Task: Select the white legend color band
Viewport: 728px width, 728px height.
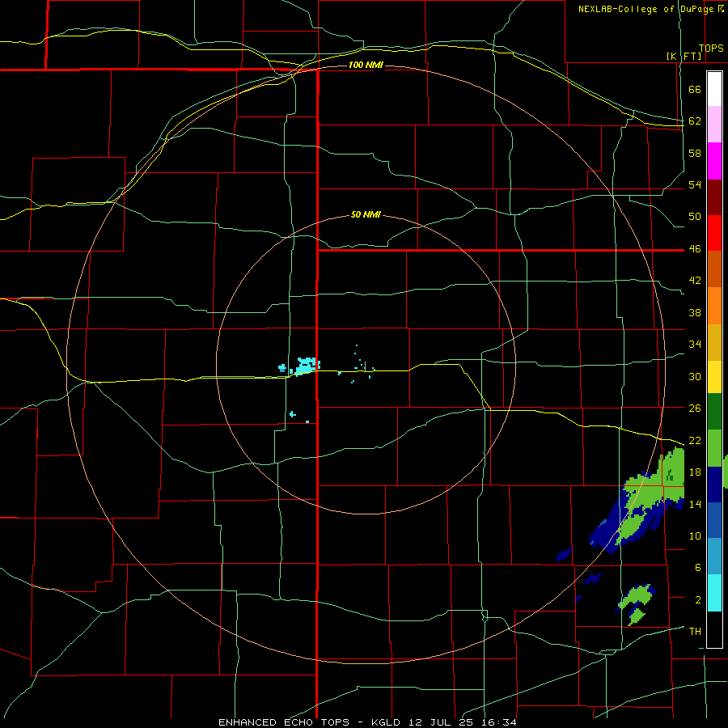Action: (x=714, y=89)
